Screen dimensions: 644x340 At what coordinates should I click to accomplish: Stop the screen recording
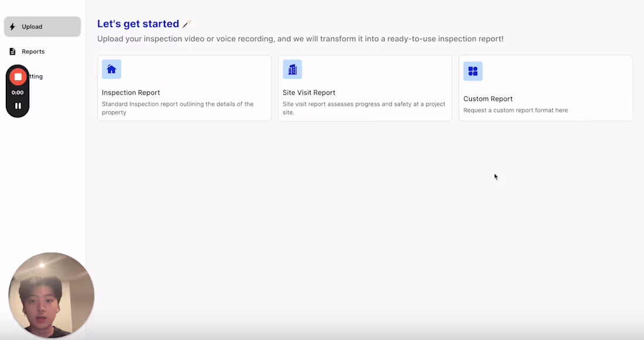pyautogui.click(x=18, y=76)
